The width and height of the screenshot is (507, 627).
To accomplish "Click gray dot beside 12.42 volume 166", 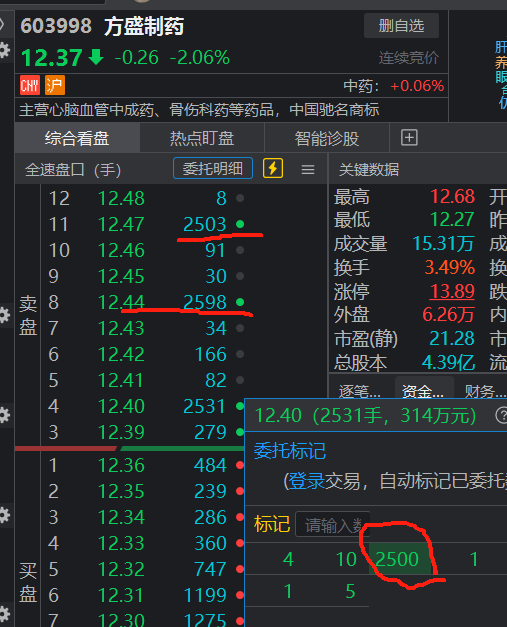I will coord(240,354).
